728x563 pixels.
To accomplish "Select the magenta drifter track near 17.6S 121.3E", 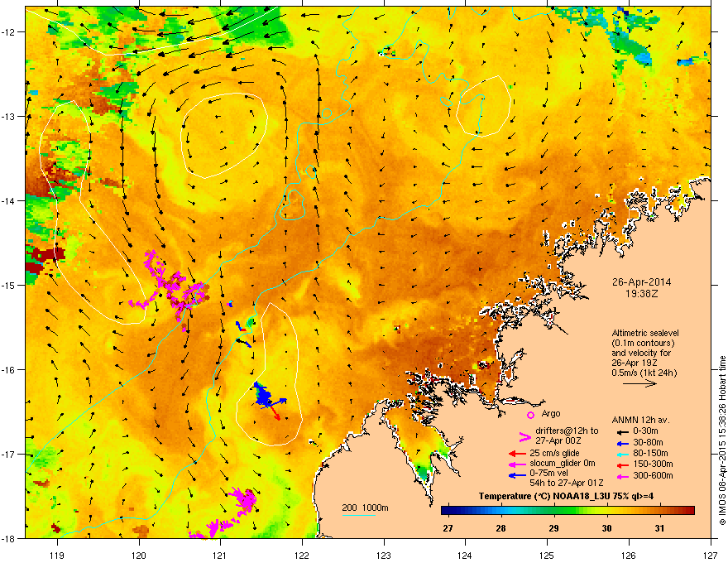I will (x=244, y=500).
